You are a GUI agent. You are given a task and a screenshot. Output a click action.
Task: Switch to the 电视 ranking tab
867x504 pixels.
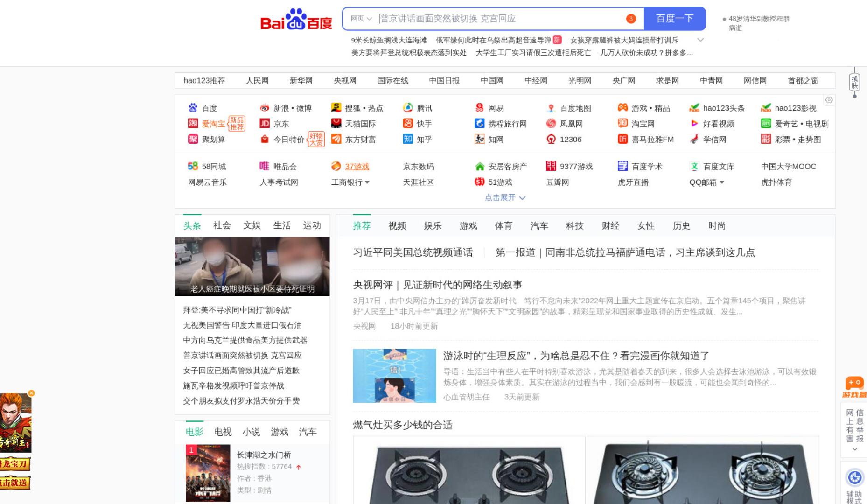pos(223,432)
